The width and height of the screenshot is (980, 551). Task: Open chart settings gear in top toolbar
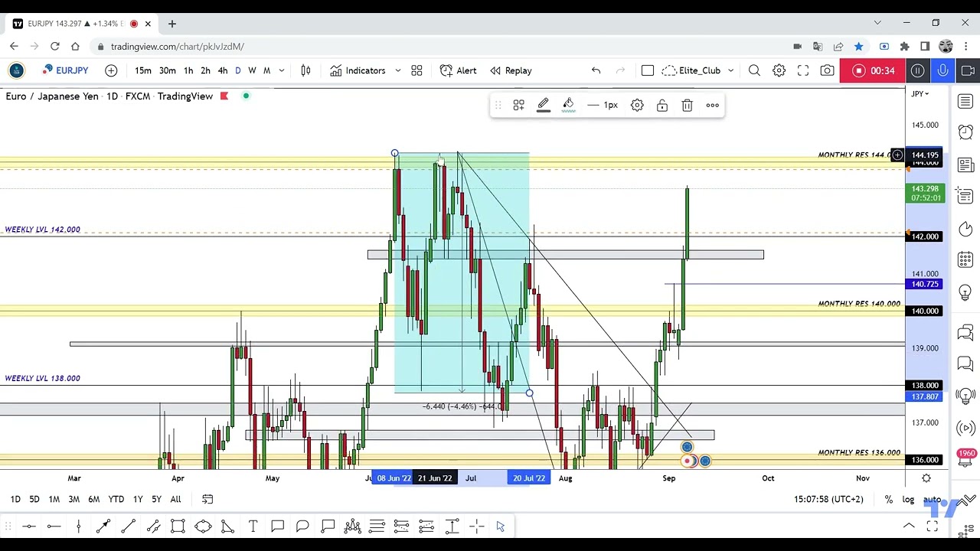tap(779, 70)
